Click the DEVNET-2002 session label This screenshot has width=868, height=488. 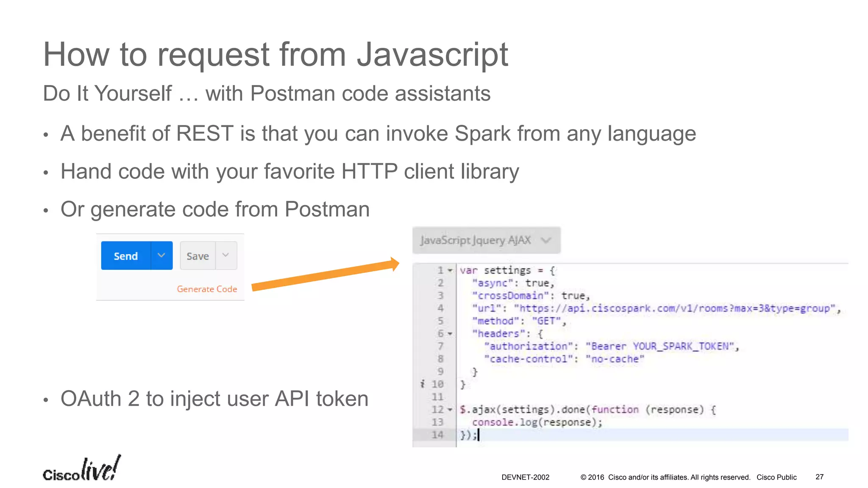(525, 477)
